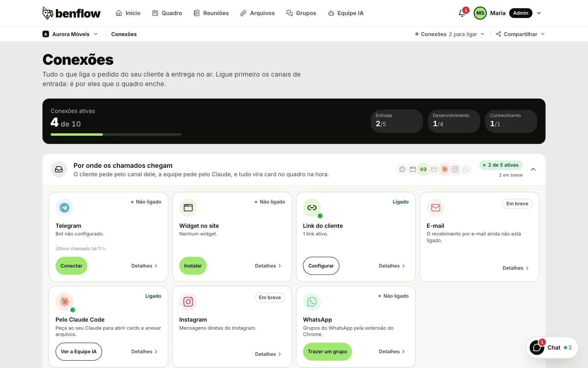Viewport: 588px width, 368px height.
Task: Click the Aurora Móveis workspace badge icon
Action: (46, 34)
